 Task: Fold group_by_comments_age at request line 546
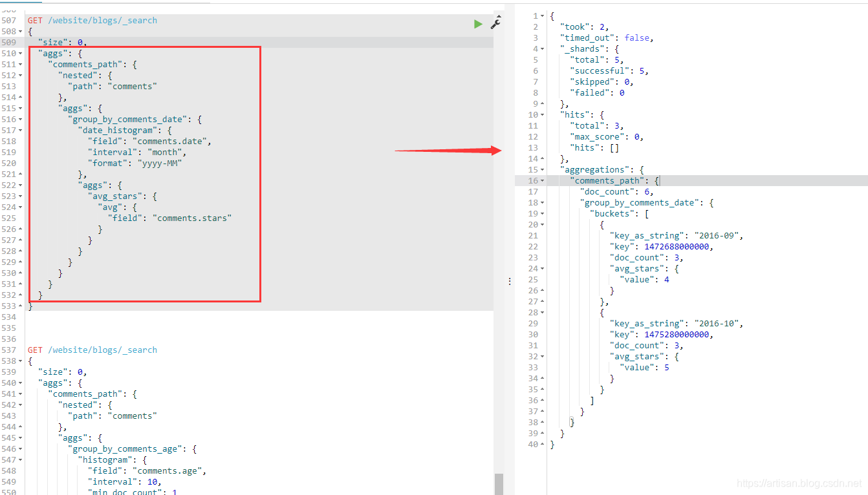(21, 449)
